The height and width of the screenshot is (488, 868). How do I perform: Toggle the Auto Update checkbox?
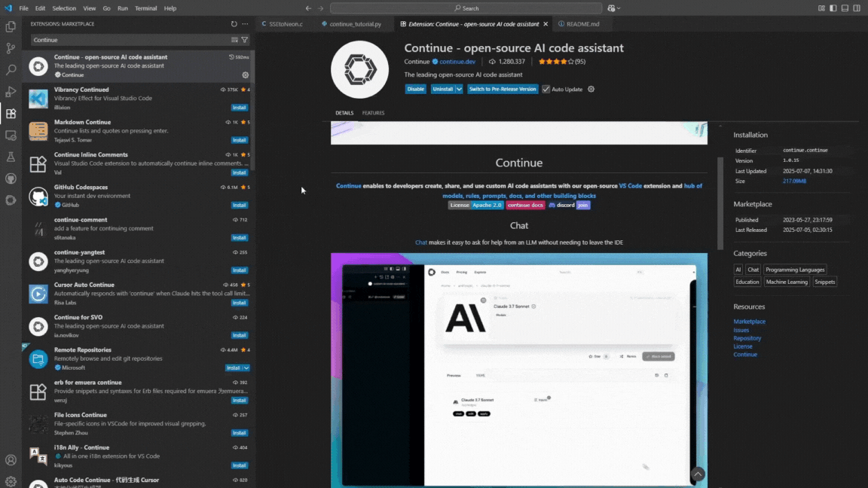[x=546, y=89]
